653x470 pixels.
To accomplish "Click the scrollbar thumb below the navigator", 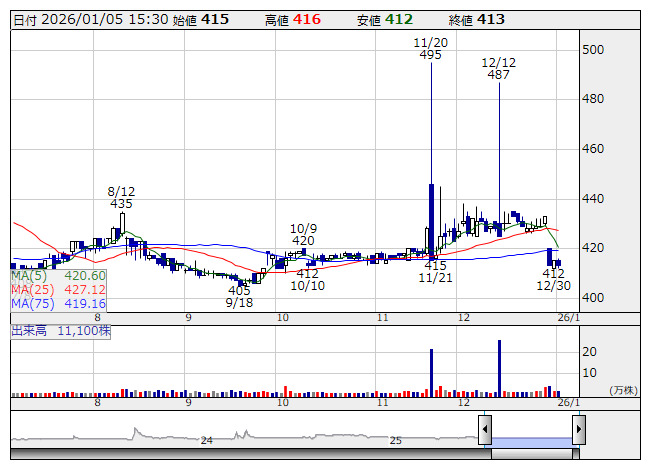I will click(x=531, y=454).
